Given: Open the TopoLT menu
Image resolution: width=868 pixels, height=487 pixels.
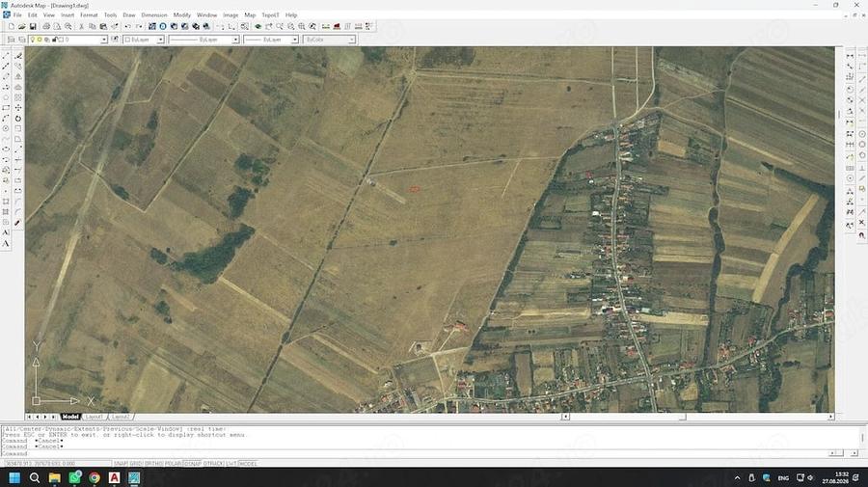Looking at the screenshot, I should click(x=270, y=14).
